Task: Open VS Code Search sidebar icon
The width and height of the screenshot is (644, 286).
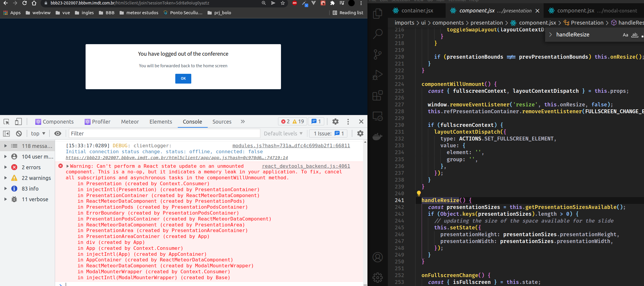Action: [x=378, y=34]
